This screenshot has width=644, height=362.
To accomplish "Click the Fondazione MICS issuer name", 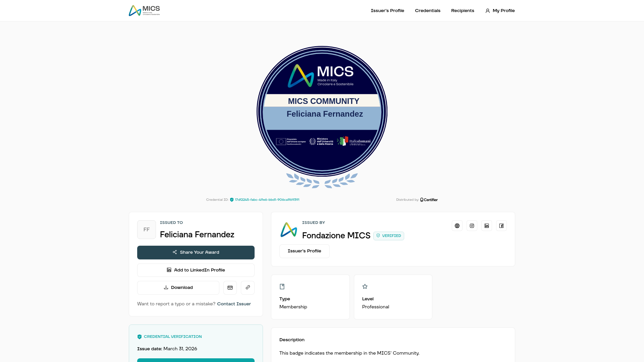I will (x=336, y=236).
